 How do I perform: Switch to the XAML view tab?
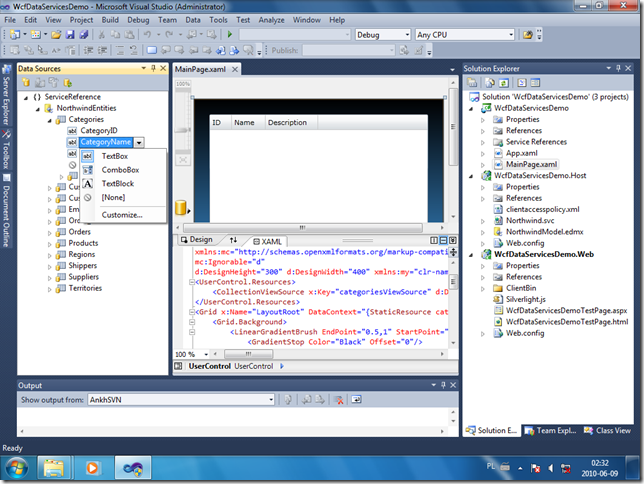tap(266, 241)
